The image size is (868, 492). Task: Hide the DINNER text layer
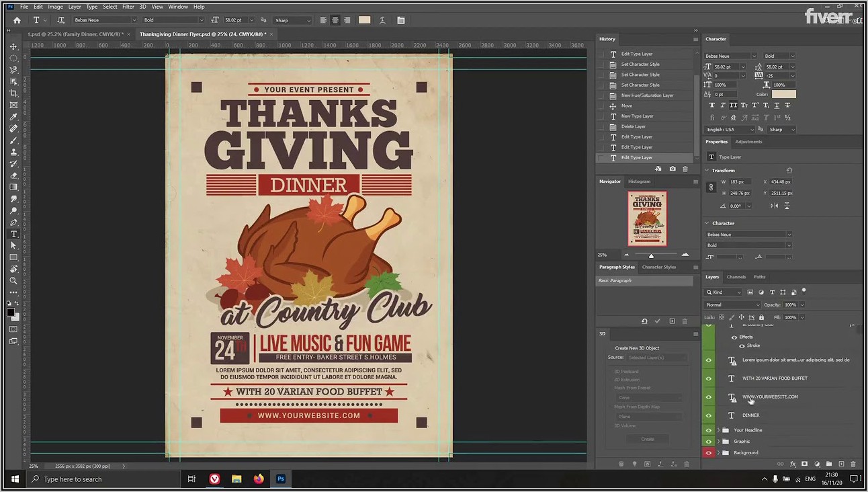click(708, 415)
